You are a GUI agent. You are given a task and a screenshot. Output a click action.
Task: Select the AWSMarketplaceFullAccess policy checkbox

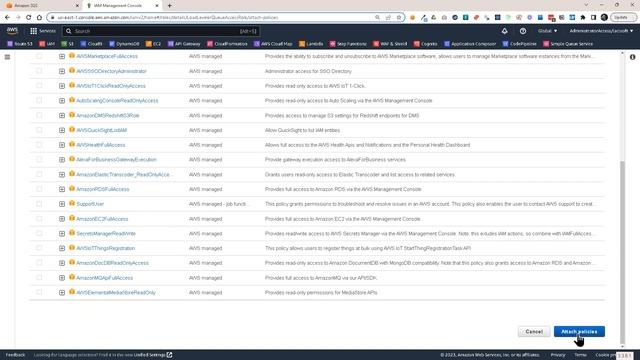click(x=39, y=56)
